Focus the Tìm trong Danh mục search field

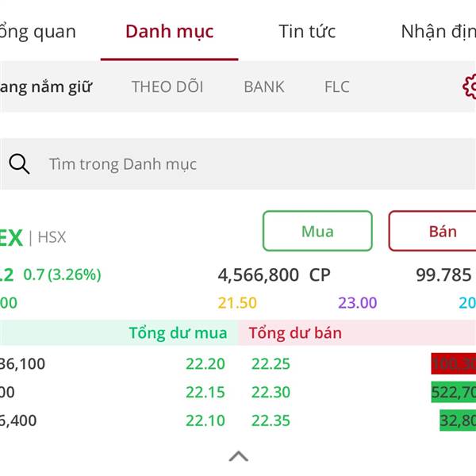(x=238, y=164)
